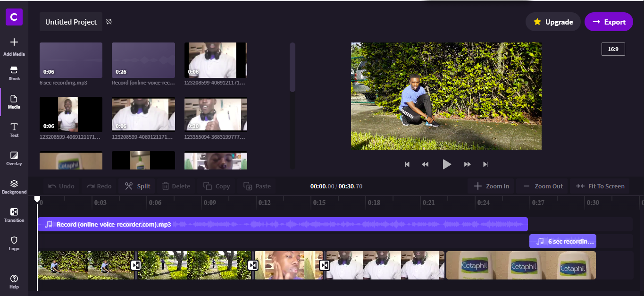Select the 6 sec recording audio clip on timeline
644x296 pixels.
[562, 241]
